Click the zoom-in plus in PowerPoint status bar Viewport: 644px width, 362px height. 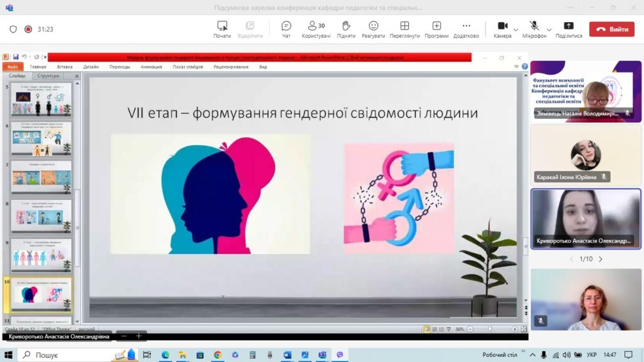pyautogui.click(x=514, y=329)
